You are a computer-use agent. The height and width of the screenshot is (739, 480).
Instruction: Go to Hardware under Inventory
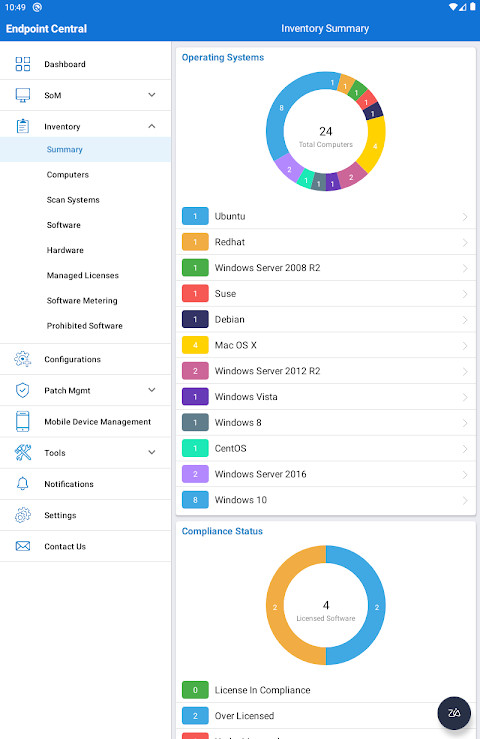[x=85, y=250]
